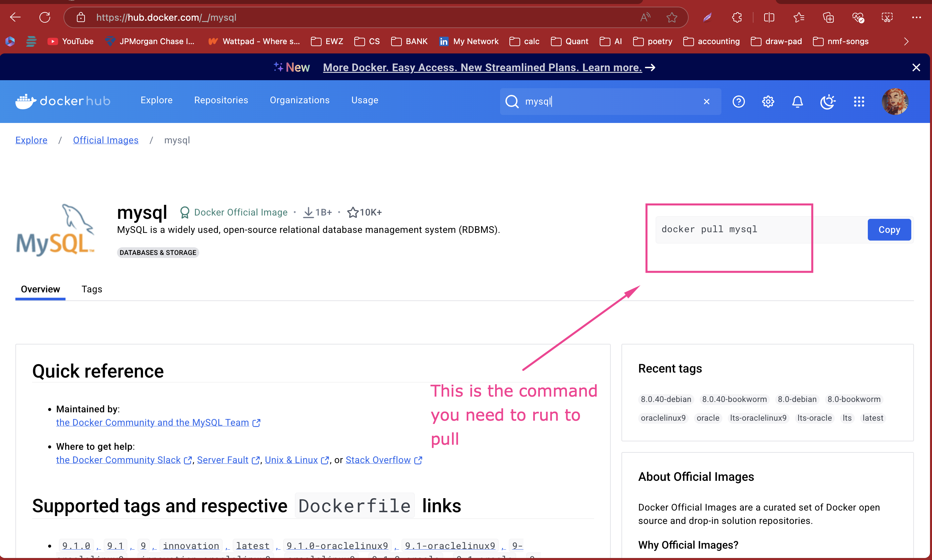The width and height of the screenshot is (932, 560).
Task: Click the Docker Official Image badge
Action: pyautogui.click(x=233, y=213)
